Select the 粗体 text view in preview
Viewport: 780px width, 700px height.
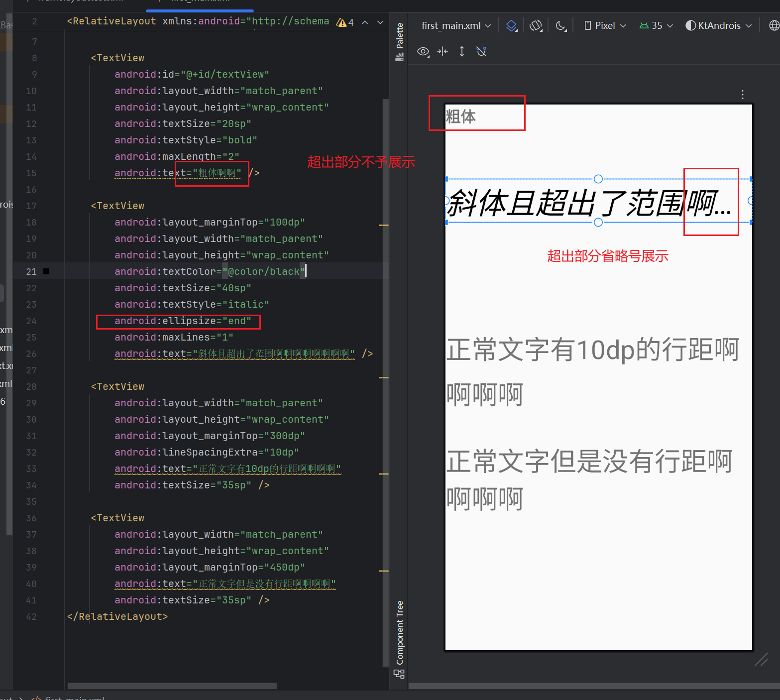tap(461, 117)
